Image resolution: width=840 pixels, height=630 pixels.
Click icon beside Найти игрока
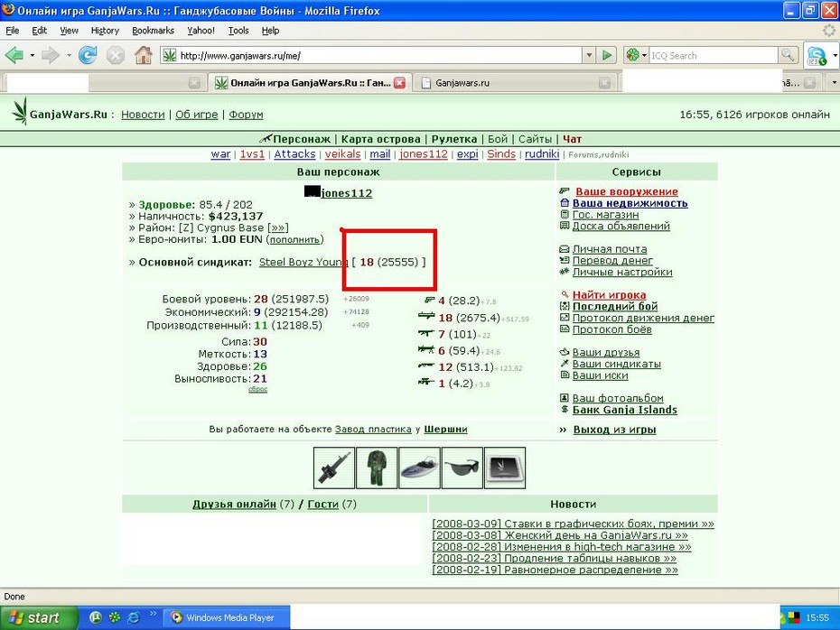[565, 294]
